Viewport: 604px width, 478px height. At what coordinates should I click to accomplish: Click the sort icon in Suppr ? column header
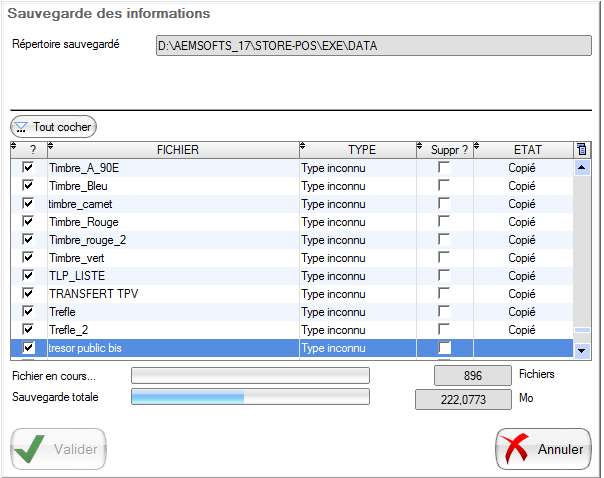419,148
